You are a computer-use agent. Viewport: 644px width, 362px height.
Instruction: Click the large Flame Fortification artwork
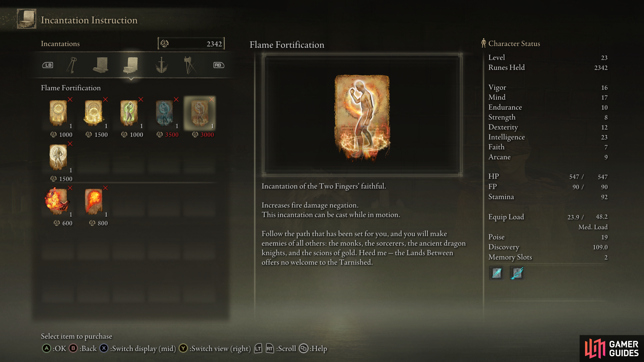pos(362,118)
